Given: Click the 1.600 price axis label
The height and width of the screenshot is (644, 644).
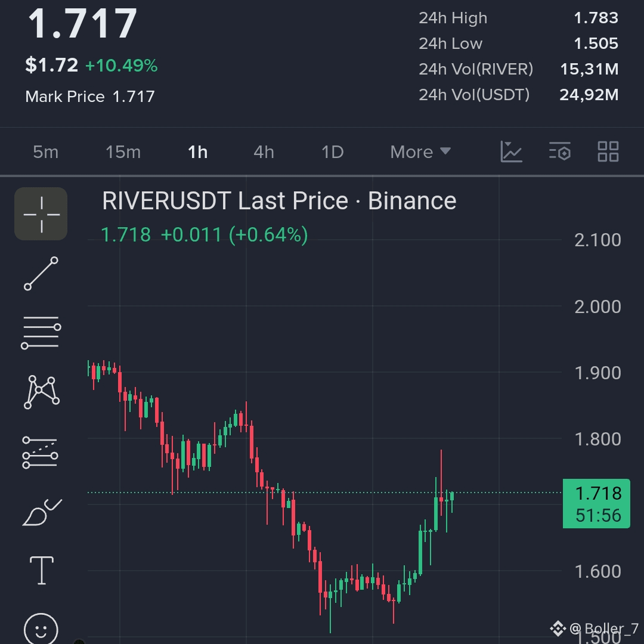Looking at the screenshot, I should tap(597, 572).
